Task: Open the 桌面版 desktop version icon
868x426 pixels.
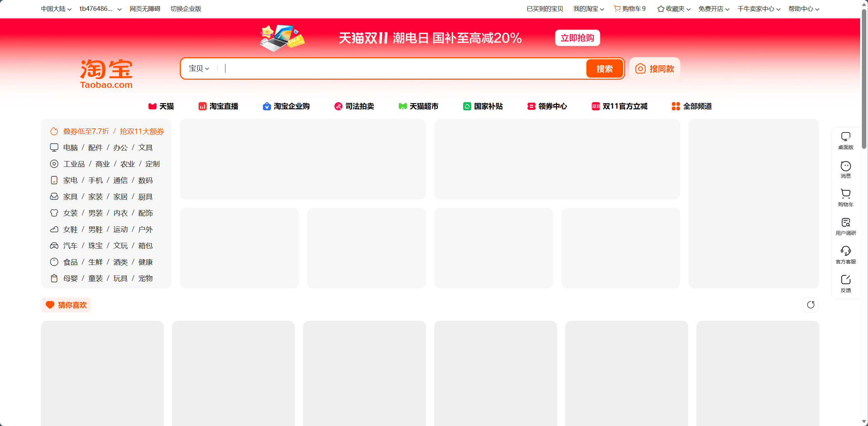Action: click(846, 141)
